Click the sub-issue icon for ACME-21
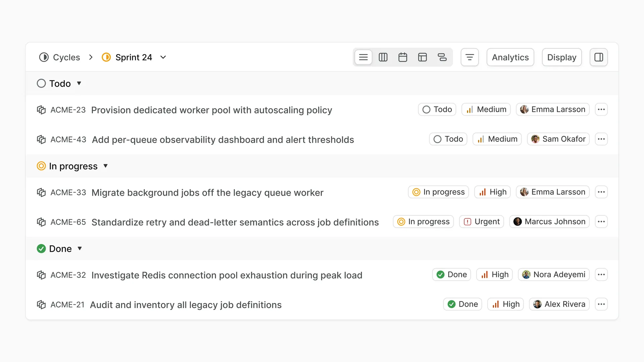The height and width of the screenshot is (362, 644). (41, 304)
